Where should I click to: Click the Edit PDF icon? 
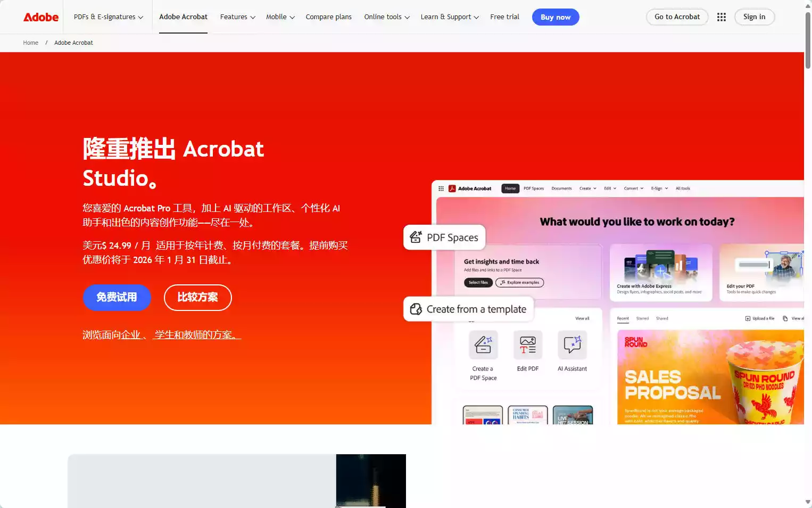pos(528,345)
